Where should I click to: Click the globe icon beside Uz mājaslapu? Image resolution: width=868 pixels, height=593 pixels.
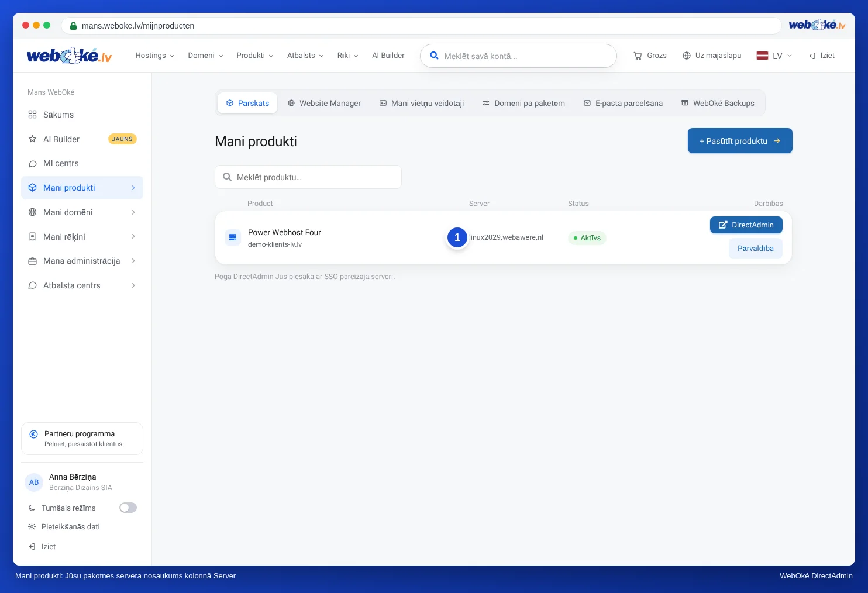pos(687,56)
